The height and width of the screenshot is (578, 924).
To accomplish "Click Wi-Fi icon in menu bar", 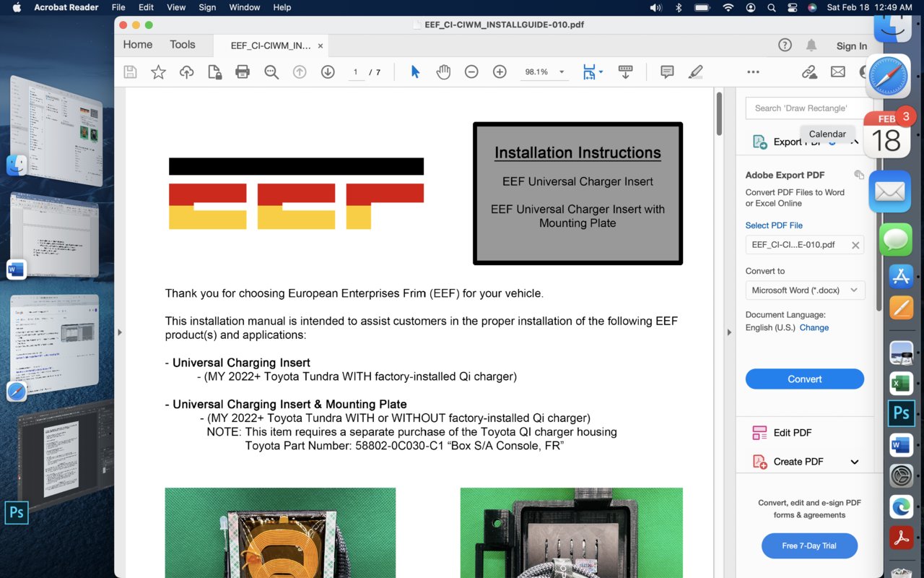I will [x=728, y=7].
